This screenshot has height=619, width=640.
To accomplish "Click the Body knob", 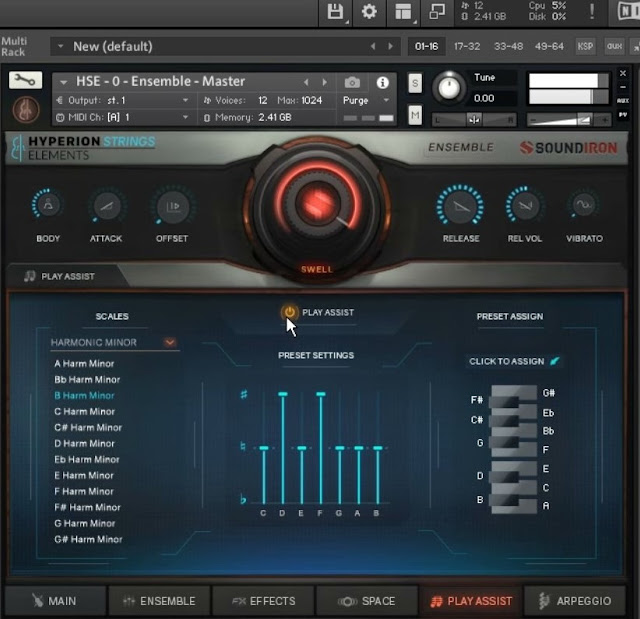I will click(x=48, y=205).
